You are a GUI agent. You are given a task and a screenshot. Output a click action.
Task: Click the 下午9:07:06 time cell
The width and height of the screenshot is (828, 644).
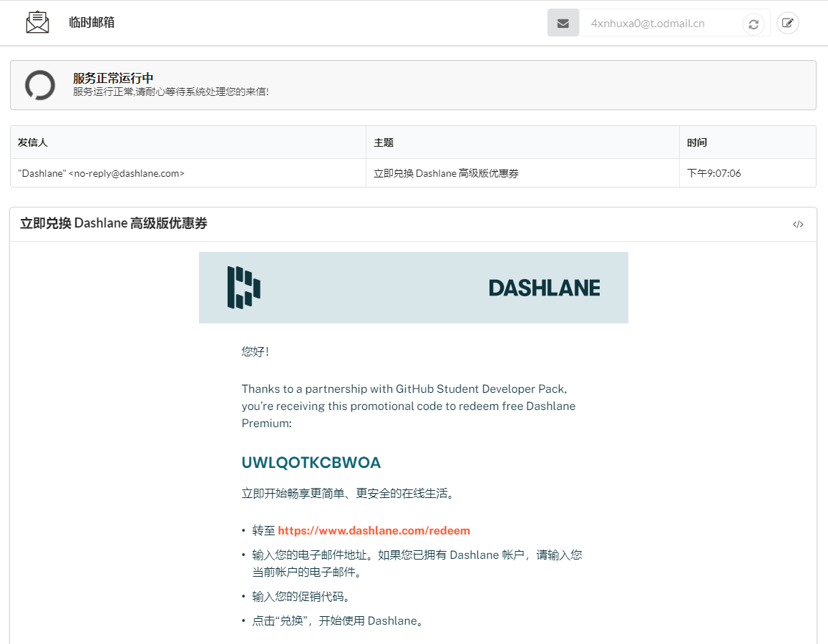747,173
